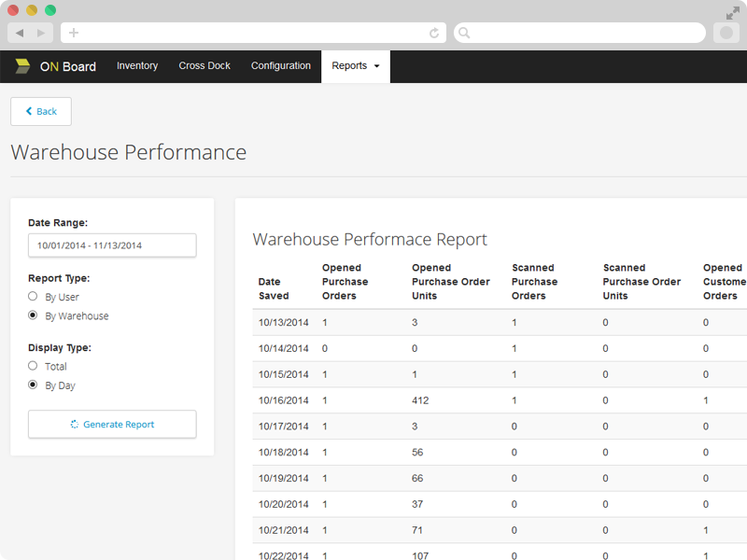The width and height of the screenshot is (747, 560).
Task: Click the Report Type label
Action: tap(59, 278)
